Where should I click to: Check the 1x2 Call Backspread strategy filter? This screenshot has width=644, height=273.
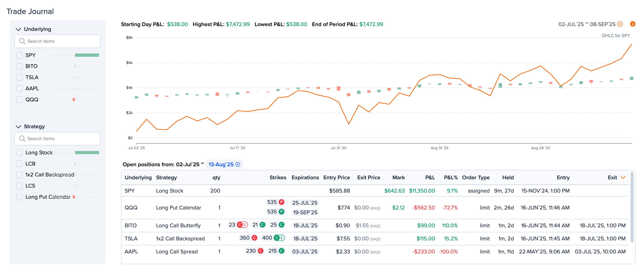(19, 175)
